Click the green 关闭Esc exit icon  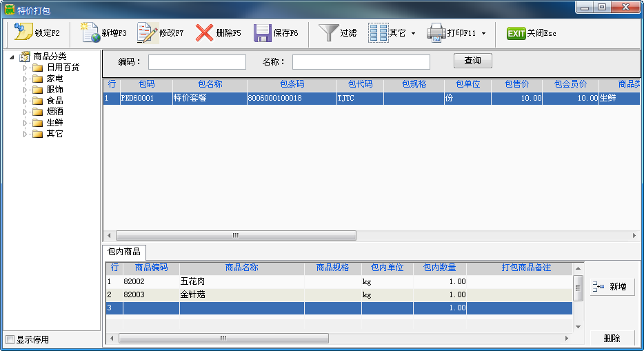pyautogui.click(x=516, y=33)
